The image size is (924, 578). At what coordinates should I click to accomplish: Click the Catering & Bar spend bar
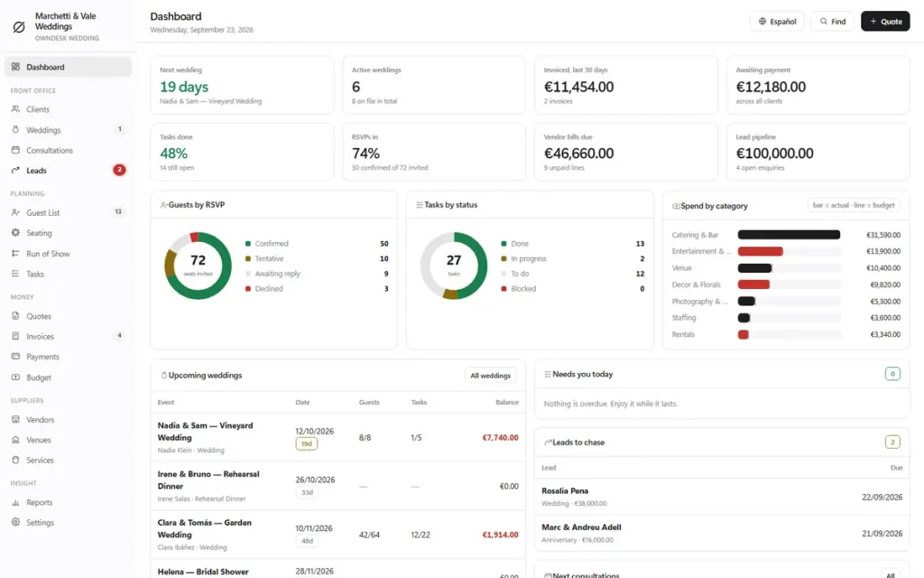pos(789,235)
